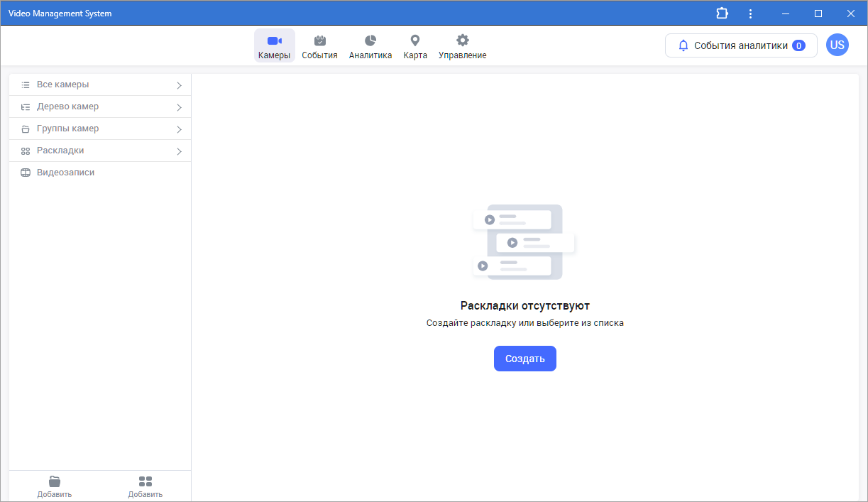Click the Группы камер list item
868x502 pixels.
67,129
